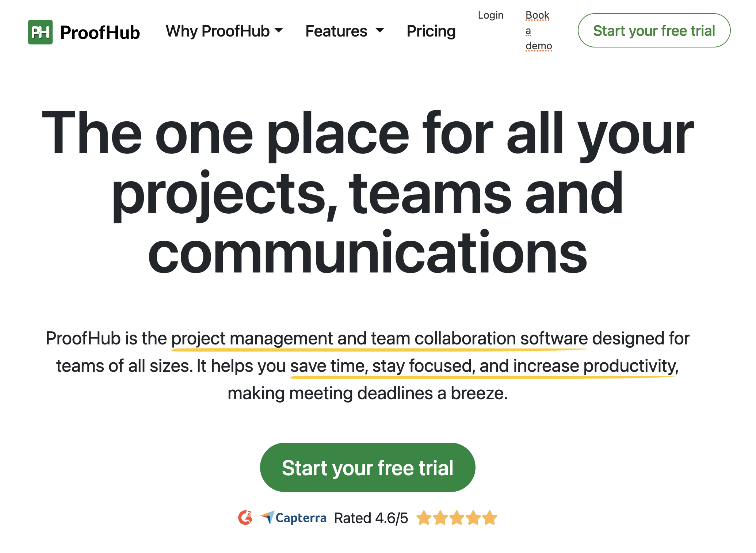Click the Login link
The image size is (756, 553).
tap(490, 15)
